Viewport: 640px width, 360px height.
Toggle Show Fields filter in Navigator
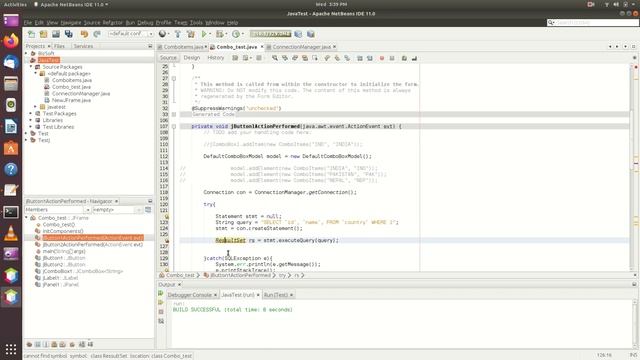click(38, 344)
